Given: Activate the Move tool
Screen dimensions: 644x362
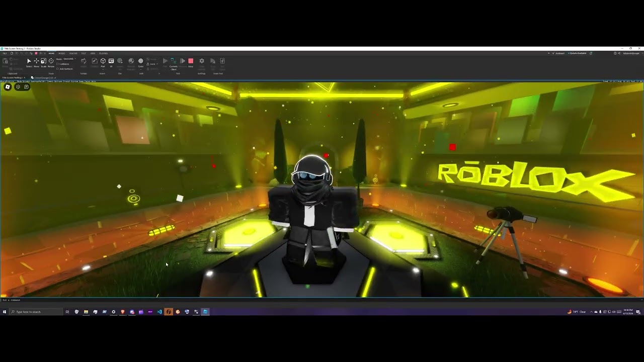Looking at the screenshot, I should click(36, 62).
